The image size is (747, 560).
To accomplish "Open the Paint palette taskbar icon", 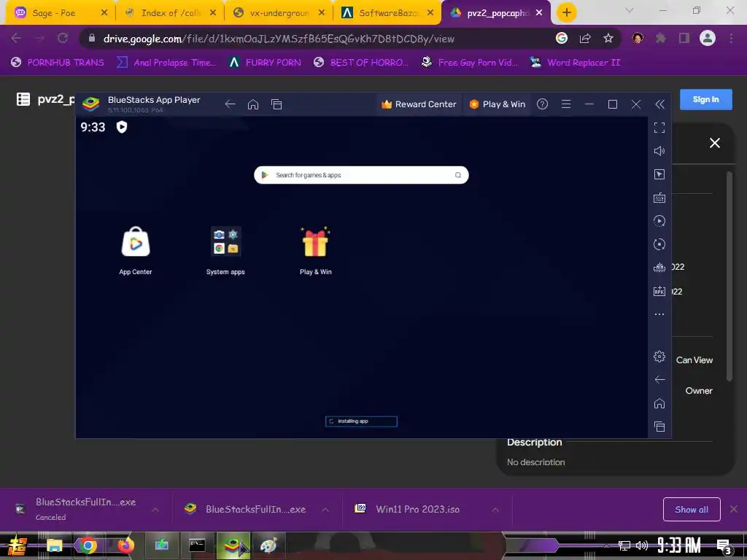I will 268,545.
